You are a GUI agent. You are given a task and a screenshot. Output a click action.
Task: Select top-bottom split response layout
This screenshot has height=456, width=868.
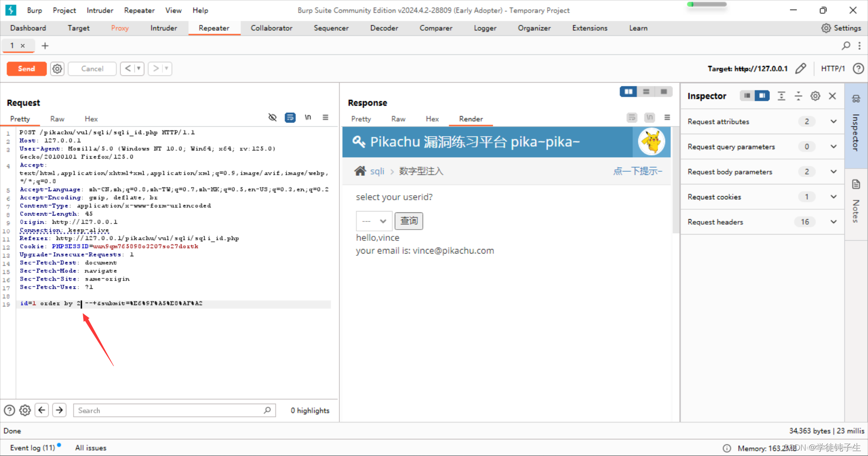coord(646,92)
